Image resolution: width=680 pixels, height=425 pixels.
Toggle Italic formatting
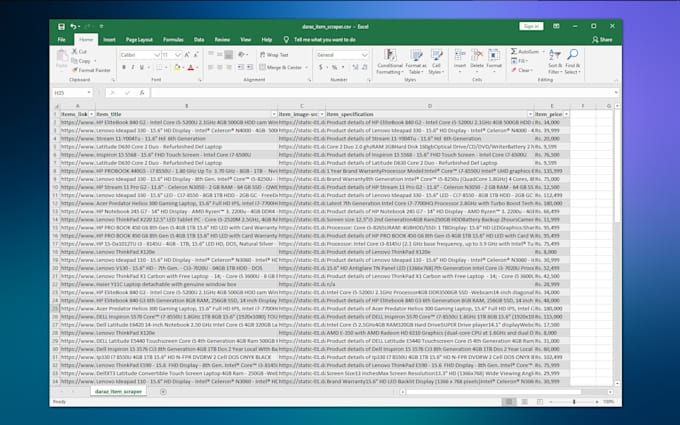pyautogui.click(x=133, y=67)
